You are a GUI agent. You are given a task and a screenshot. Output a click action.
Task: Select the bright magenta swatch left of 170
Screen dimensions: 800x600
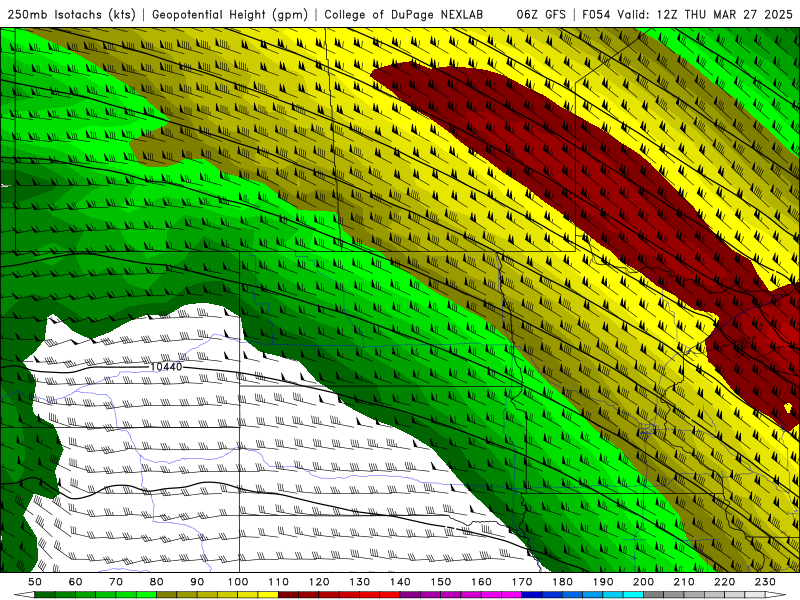tap(512, 595)
